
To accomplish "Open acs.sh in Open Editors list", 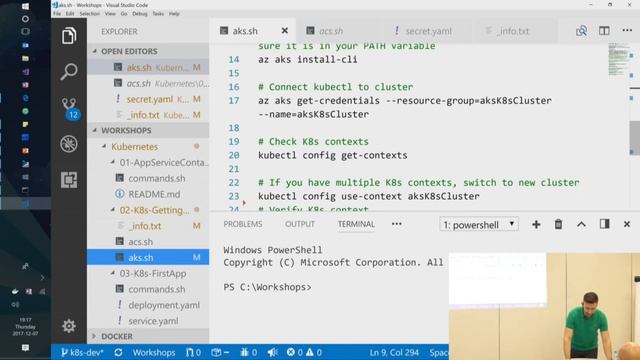I will pyautogui.click(x=148, y=83).
